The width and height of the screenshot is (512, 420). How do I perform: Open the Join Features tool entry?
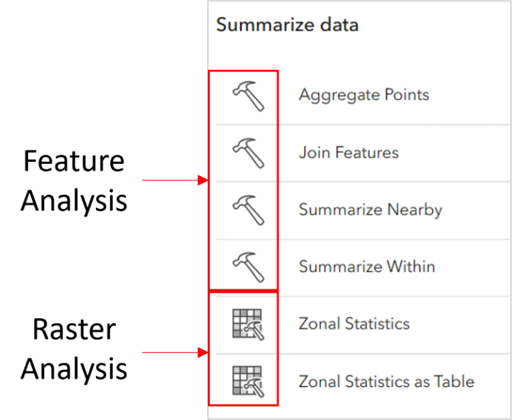[349, 153]
